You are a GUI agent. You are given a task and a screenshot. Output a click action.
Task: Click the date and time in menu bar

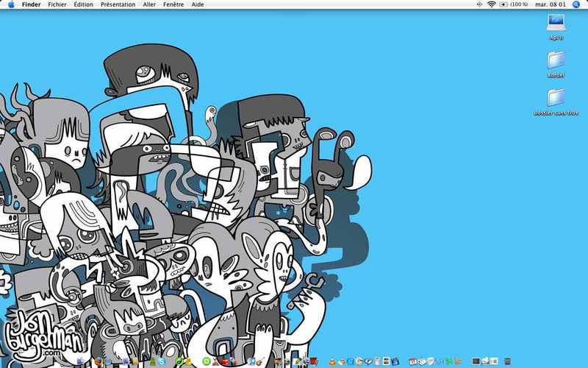(550, 4)
